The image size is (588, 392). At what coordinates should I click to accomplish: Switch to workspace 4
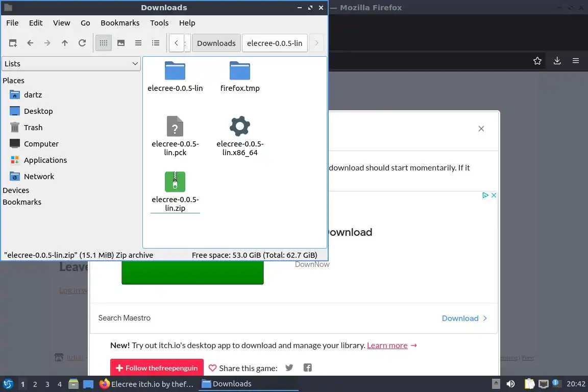pos(59,384)
